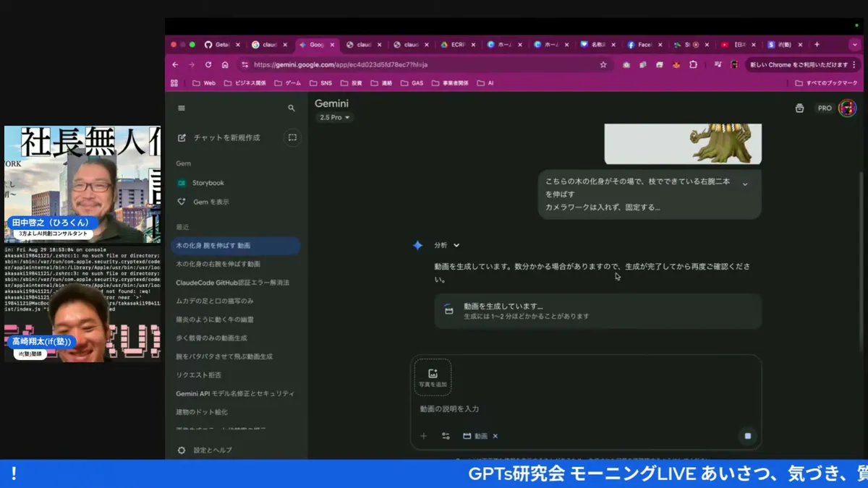Stop generation with the square stop button

[748, 436]
